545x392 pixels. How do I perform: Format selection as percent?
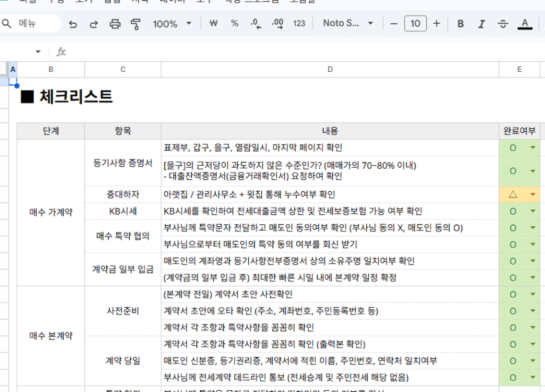click(x=234, y=24)
